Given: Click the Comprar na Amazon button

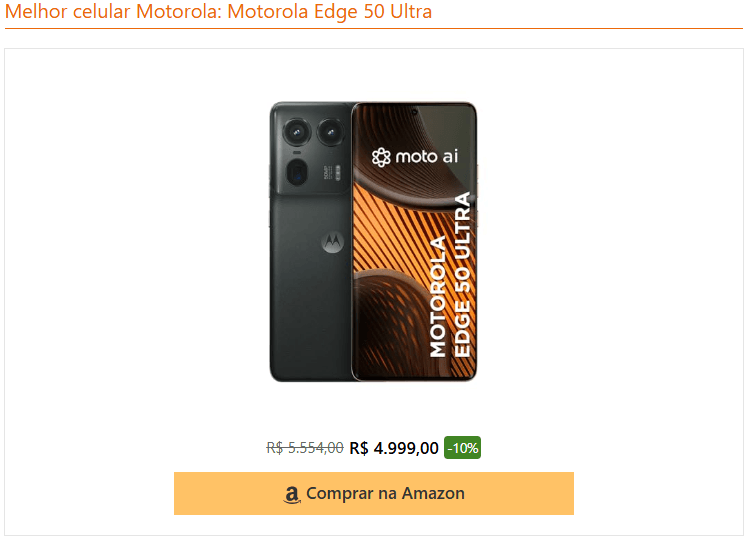Looking at the screenshot, I should coord(374,493).
